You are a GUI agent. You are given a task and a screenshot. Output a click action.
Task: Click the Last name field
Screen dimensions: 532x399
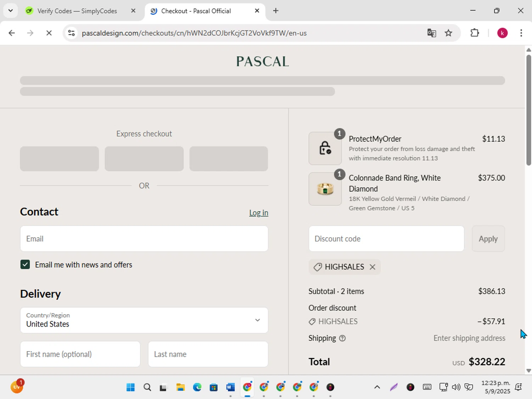[208, 354]
